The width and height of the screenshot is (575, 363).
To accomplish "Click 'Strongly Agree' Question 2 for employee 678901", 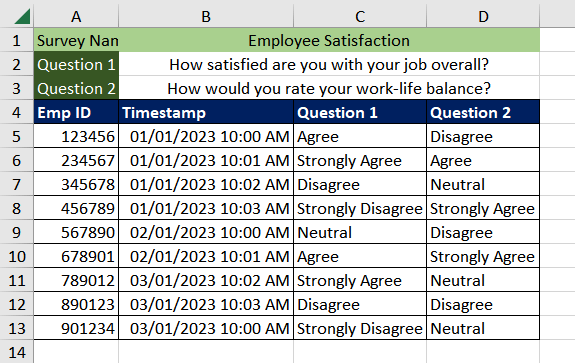I will 483,256.
